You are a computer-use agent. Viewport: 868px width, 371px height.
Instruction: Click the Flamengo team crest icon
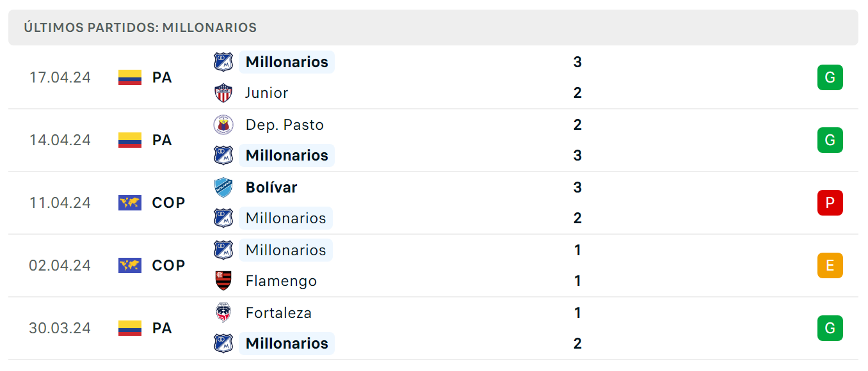point(223,281)
